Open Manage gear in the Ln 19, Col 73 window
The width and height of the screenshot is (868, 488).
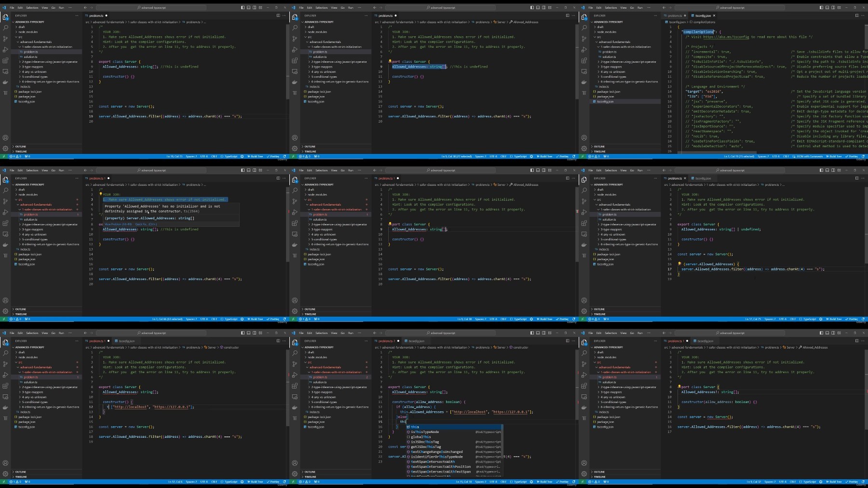click(5, 148)
